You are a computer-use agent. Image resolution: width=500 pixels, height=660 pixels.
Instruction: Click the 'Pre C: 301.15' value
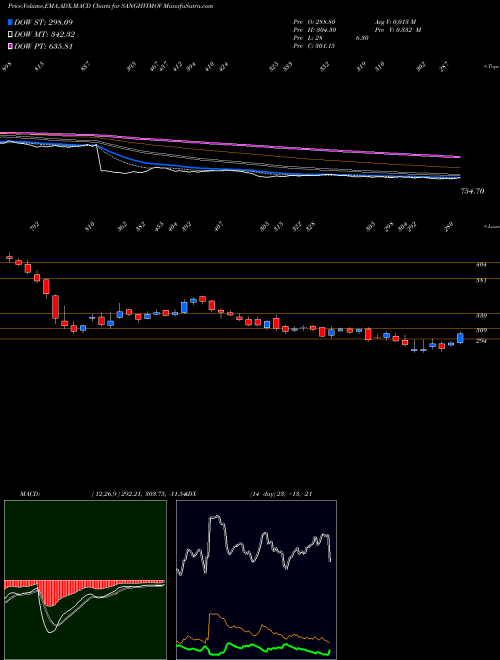pyautogui.click(x=314, y=46)
